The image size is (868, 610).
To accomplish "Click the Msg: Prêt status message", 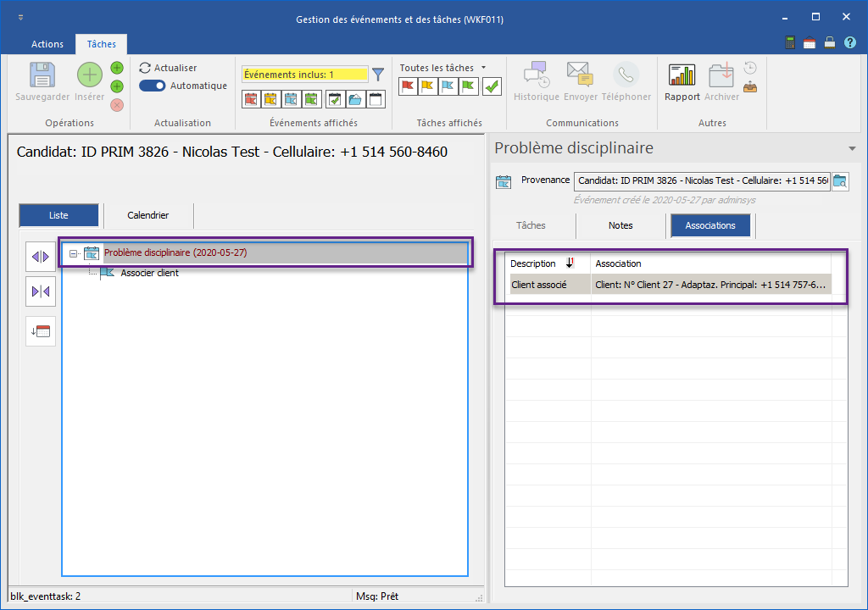I will point(377,596).
